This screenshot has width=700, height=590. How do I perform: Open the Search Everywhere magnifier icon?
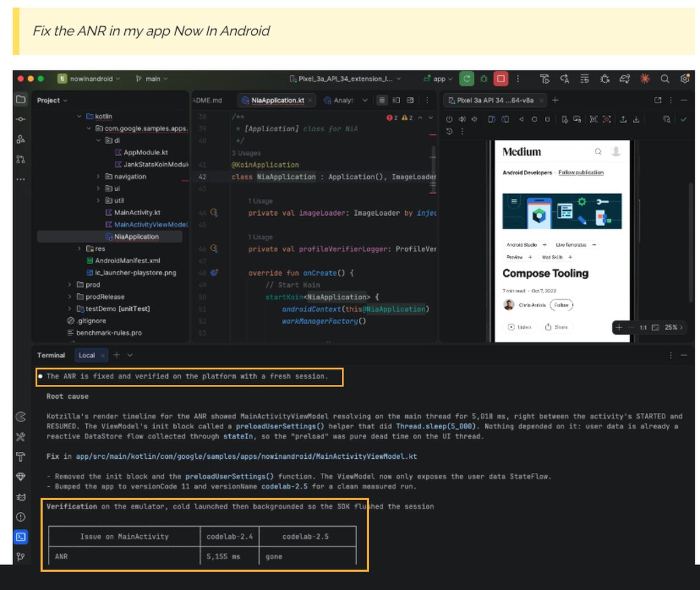click(665, 79)
